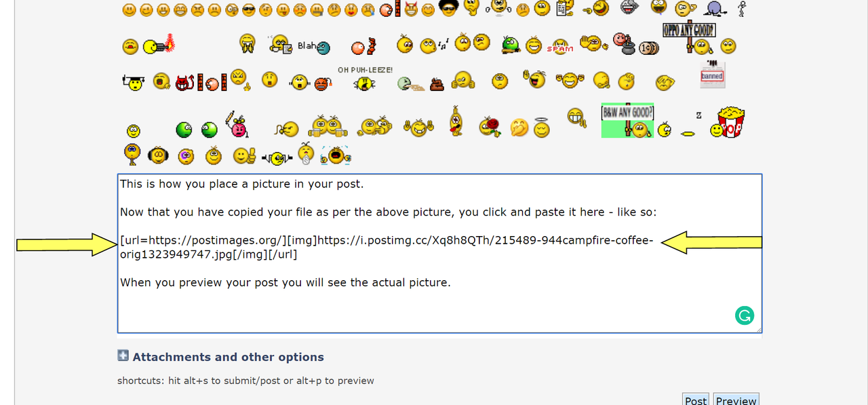Insert the popcorn bucket smiley
868x405 pixels.
[x=728, y=122]
